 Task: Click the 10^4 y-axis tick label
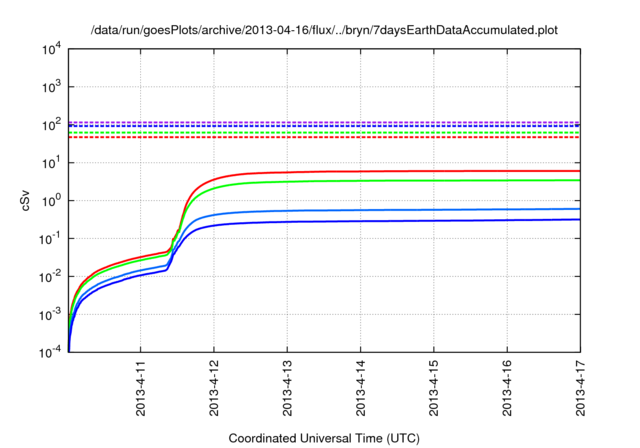click(x=51, y=49)
